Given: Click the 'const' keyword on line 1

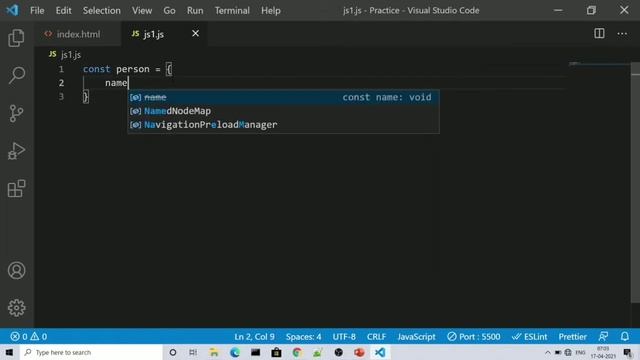Looking at the screenshot, I should click(96, 69).
